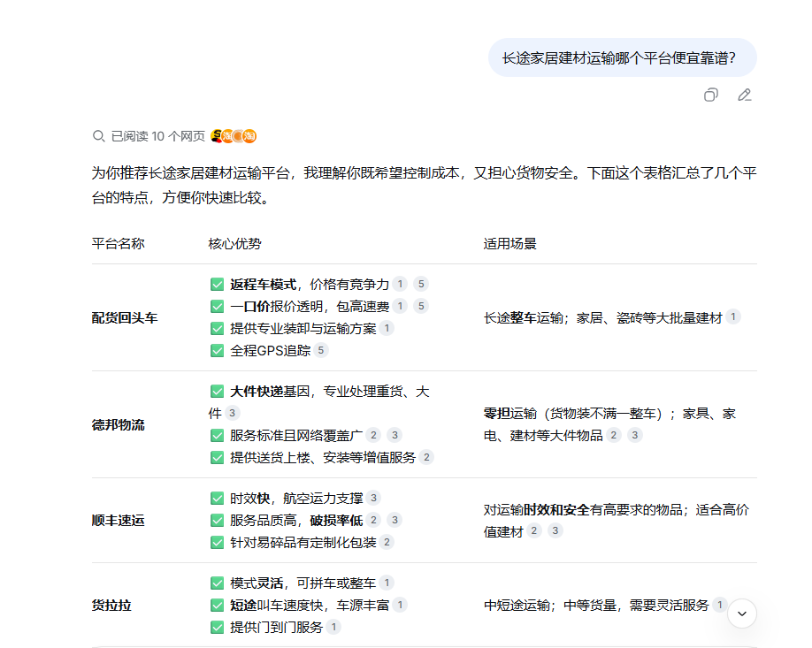Image resolution: width=812 pixels, height=648 pixels.
Task: Select the '配货回头车' platform name cell
Action: [125, 317]
